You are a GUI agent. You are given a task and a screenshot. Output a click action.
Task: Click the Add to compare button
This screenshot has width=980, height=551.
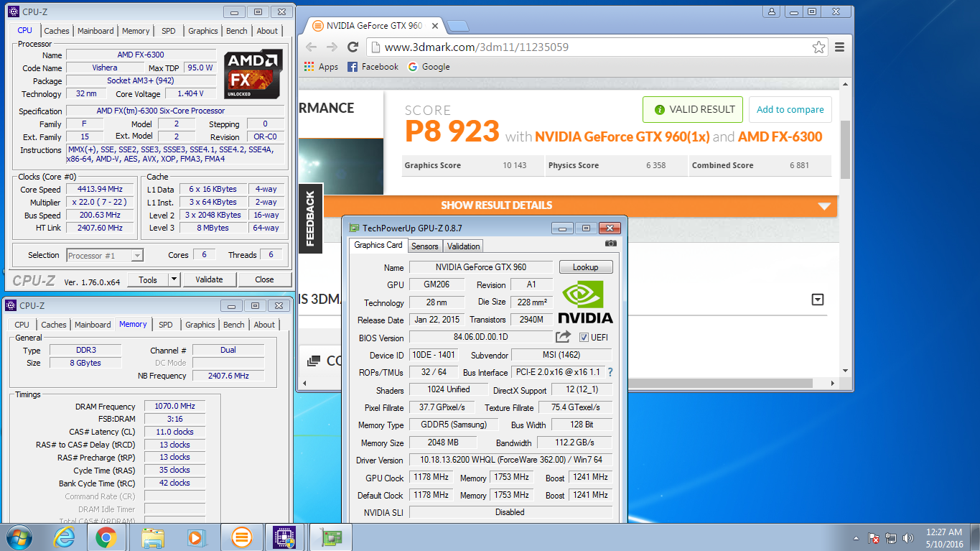click(790, 110)
